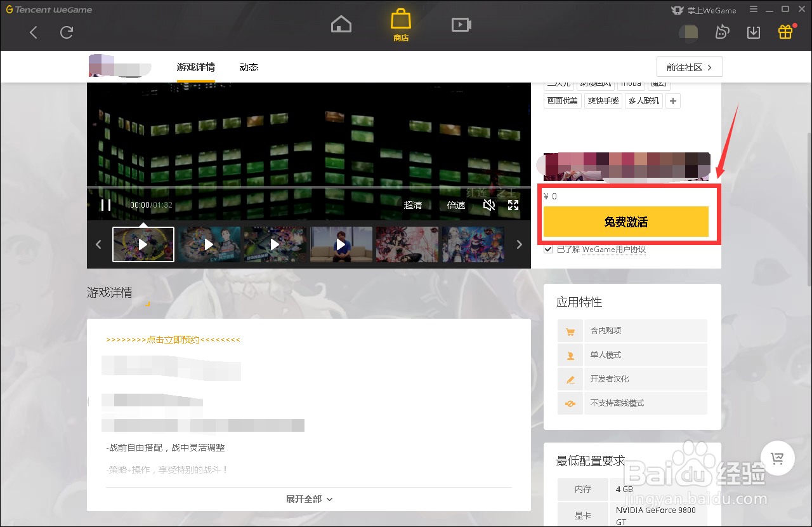The image size is (812, 527).
Task: Click 点击立即预约 reservation link
Action: point(173,340)
